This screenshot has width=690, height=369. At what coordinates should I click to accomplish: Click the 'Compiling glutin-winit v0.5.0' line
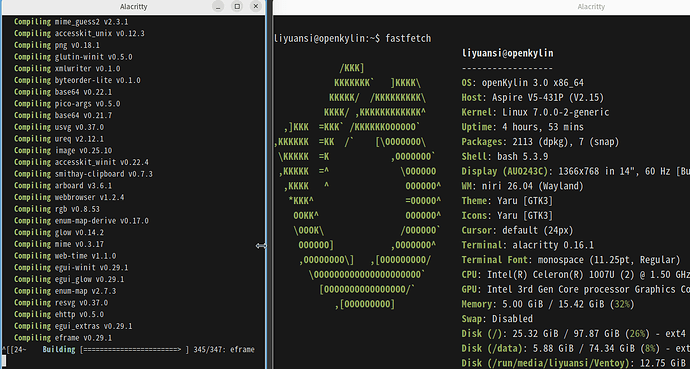pos(73,57)
